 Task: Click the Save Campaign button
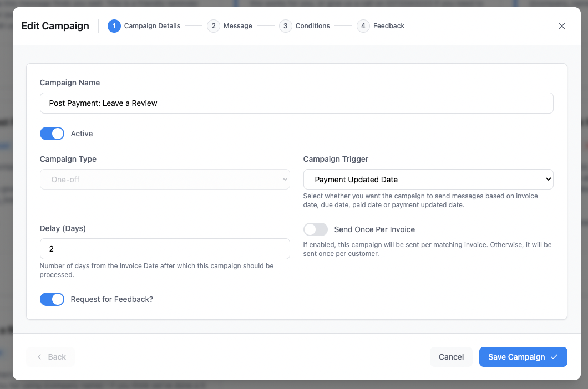click(x=523, y=357)
